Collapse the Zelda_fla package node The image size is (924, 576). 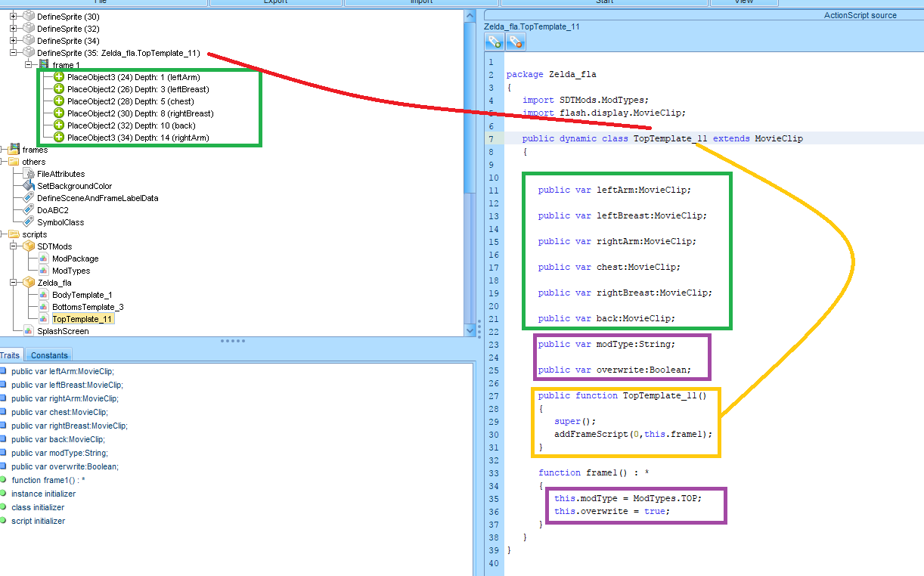click(x=14, y=283)
